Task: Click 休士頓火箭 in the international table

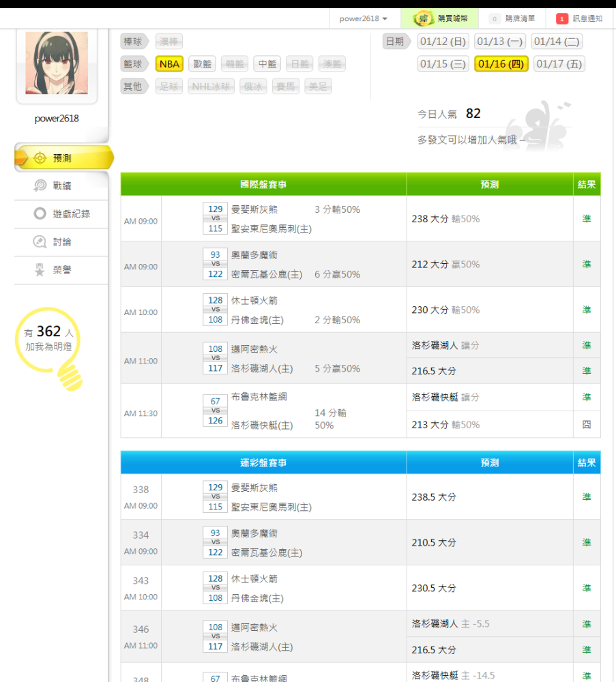Action: coord(254,301)
